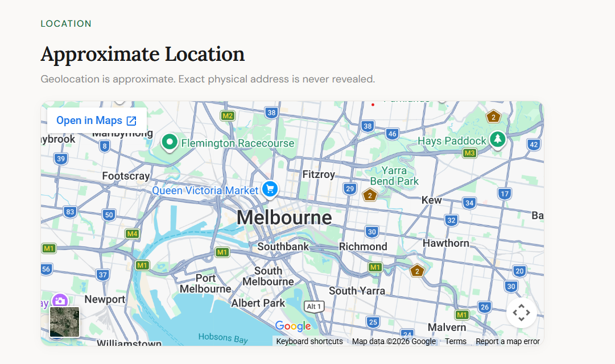This screenshot has height=364, width=615.
Task: Click the route 25 shield
Action: click(373, 322)
